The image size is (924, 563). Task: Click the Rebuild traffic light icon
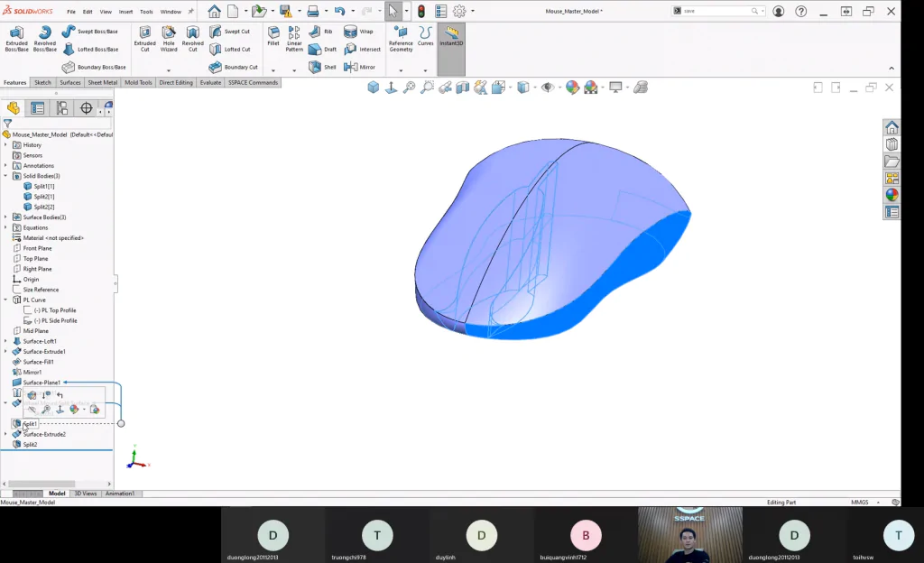click(421, 11)
